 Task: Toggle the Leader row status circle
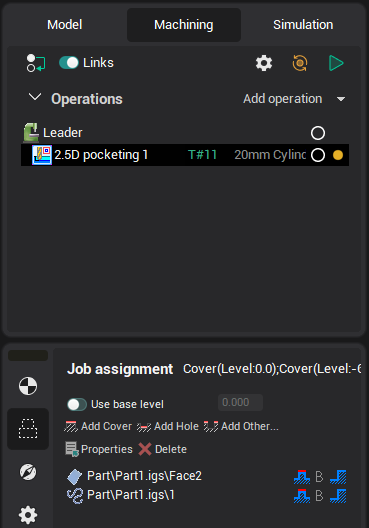point(318,133)
